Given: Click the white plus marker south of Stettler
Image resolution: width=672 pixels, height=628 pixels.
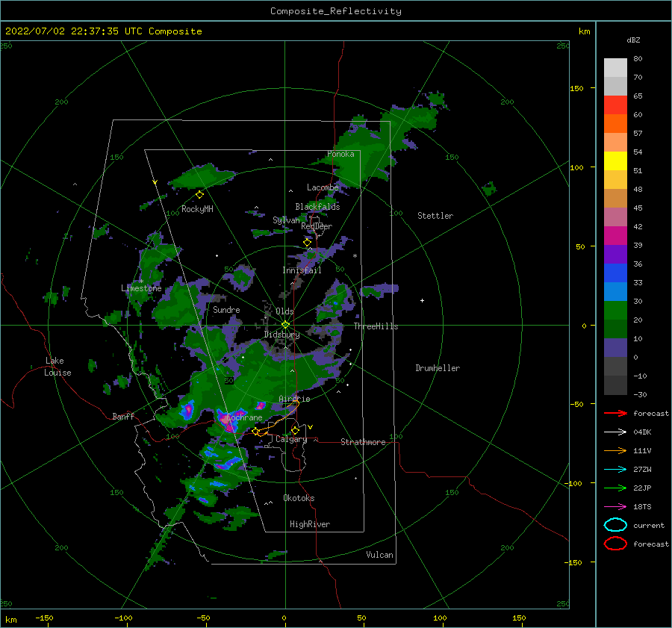Looking at the screenshot, I should (422, 300).
